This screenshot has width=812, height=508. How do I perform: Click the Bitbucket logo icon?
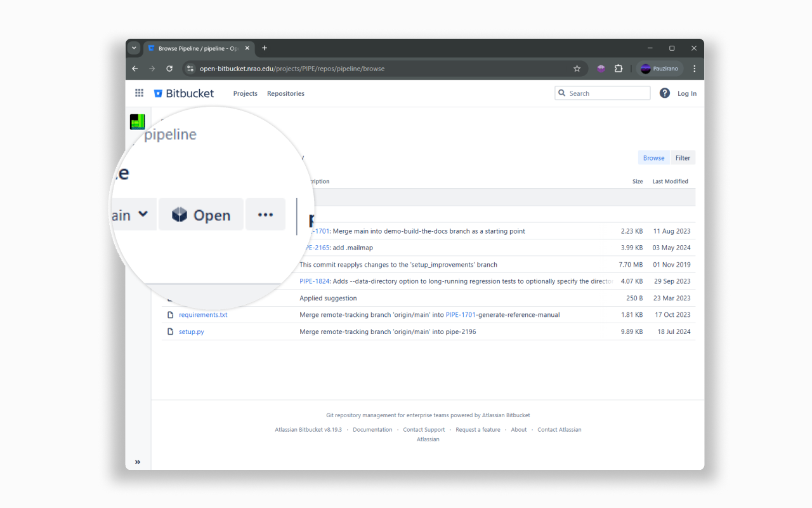158,93
